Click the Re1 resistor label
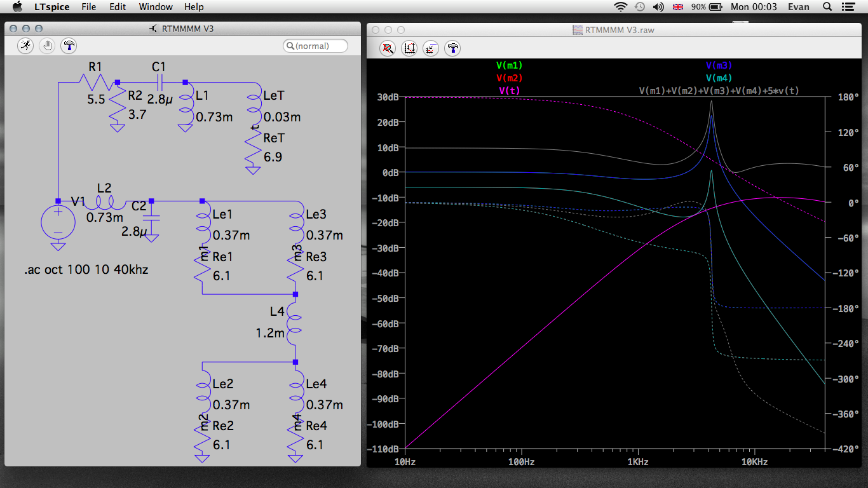Image resolution: width=868 pixels, height=488 pixels. click(x=222, y=257)
